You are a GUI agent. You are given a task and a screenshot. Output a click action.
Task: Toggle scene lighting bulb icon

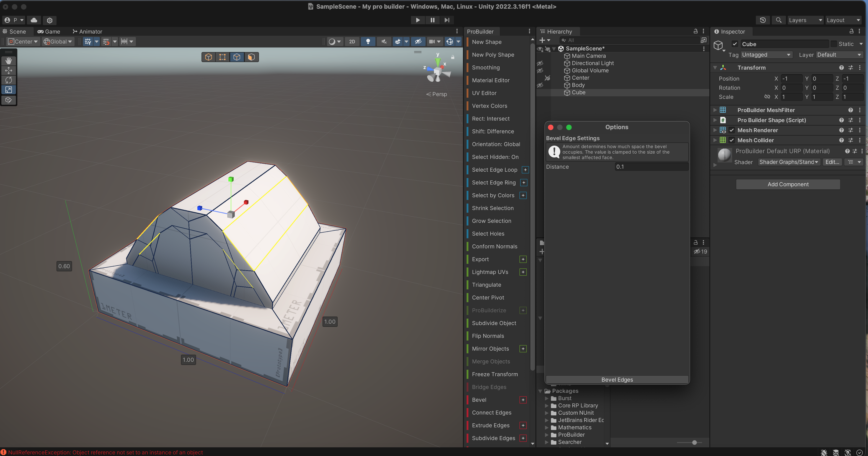pos(368,42)
